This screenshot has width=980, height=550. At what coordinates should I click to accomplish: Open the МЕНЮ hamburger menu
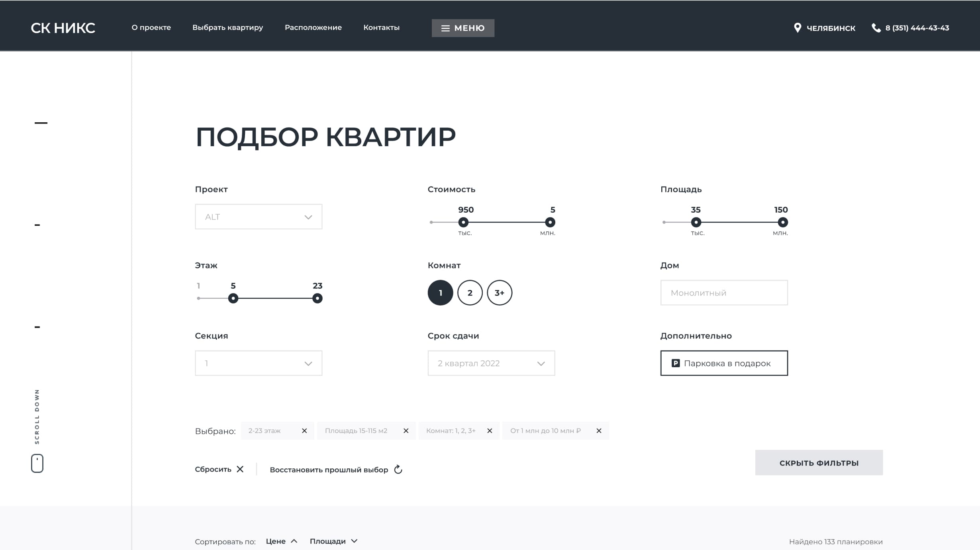(x=463, y=28)
